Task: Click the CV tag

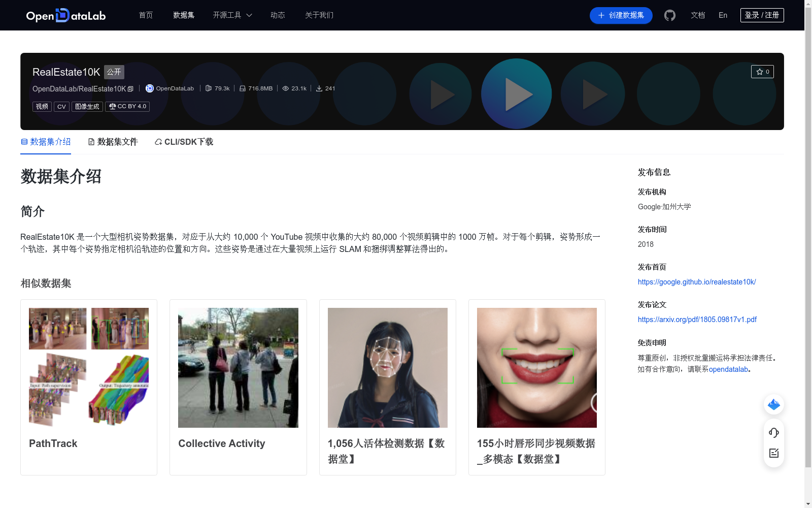Action: [61, 107]
